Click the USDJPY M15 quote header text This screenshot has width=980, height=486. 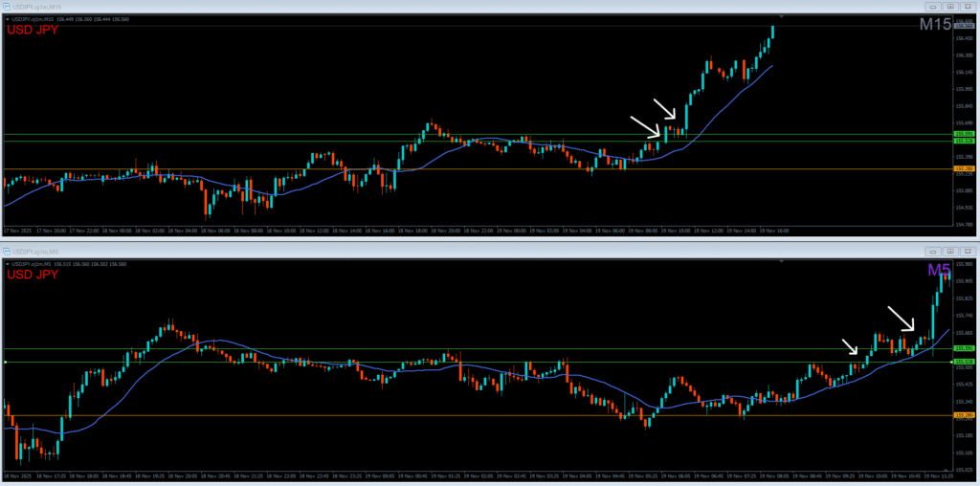tap(70, 19)
